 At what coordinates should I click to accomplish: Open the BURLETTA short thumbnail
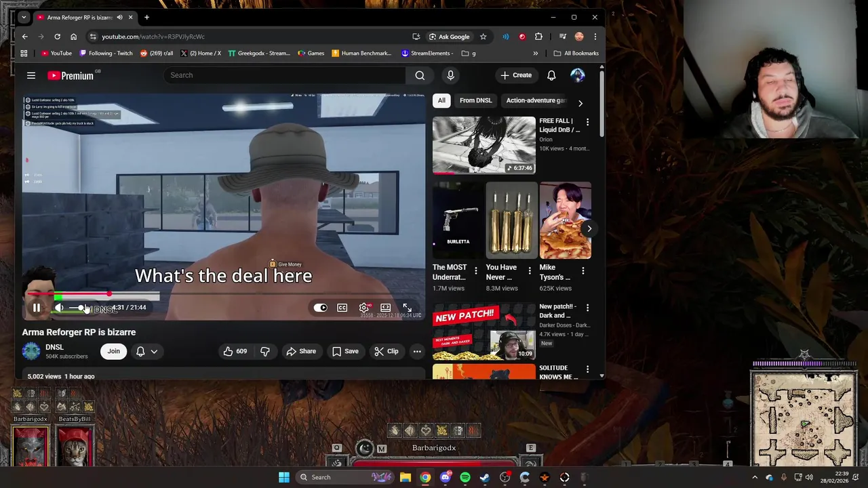(x=458, y=220)
